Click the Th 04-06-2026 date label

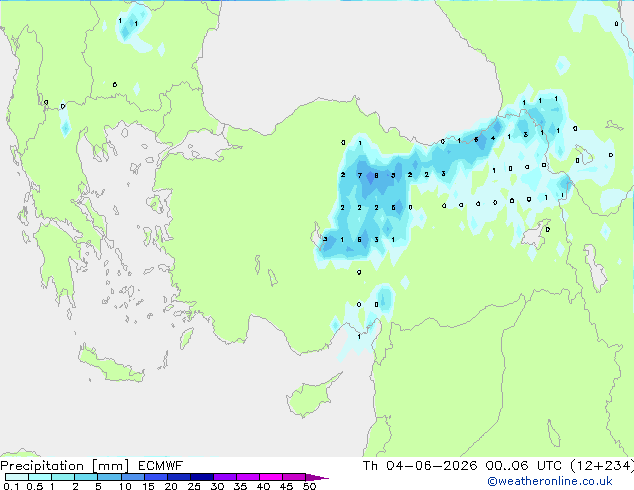420,466
